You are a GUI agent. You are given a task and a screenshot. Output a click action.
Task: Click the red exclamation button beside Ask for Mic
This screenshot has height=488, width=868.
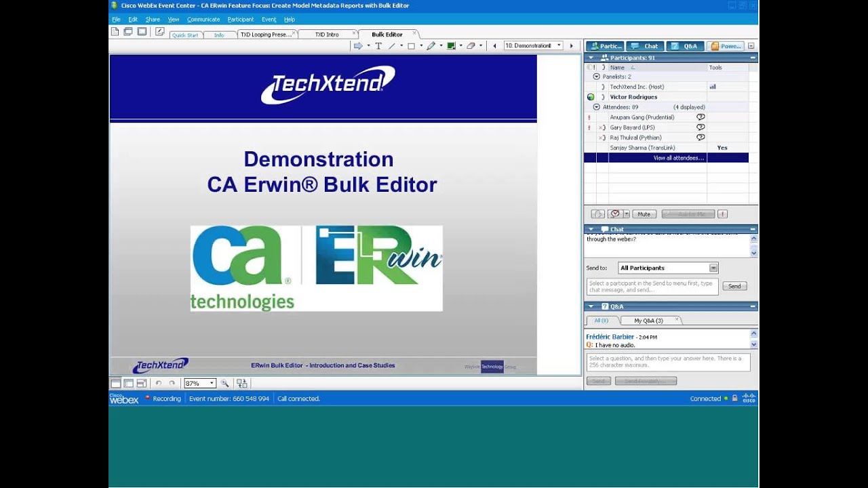click(x=722, y=214)
